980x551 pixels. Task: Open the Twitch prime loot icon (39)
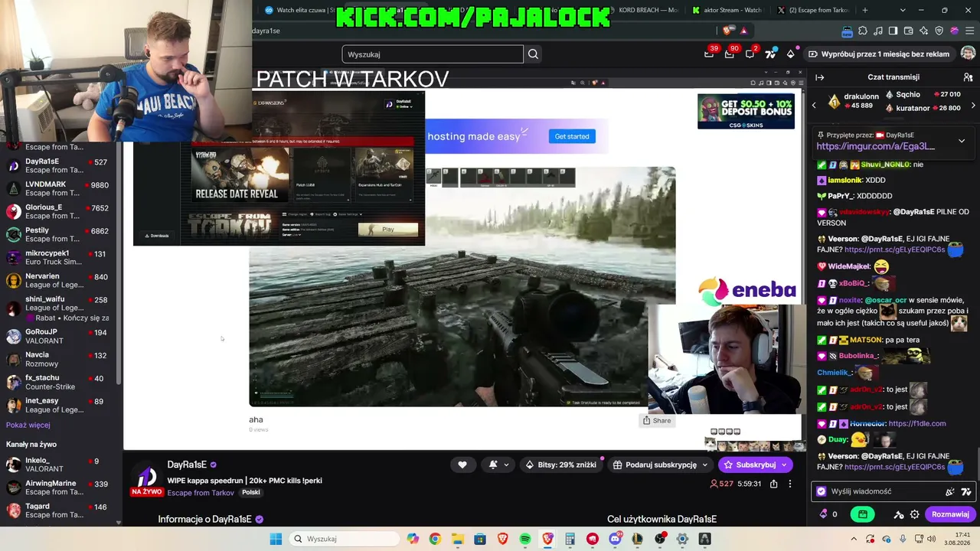tap(710, 54)
